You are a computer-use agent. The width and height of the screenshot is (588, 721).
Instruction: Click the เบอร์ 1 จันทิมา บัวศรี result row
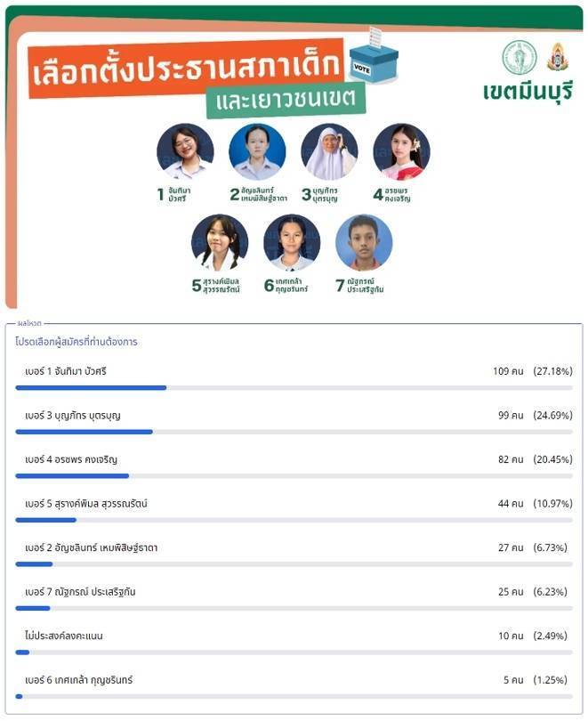294,378
